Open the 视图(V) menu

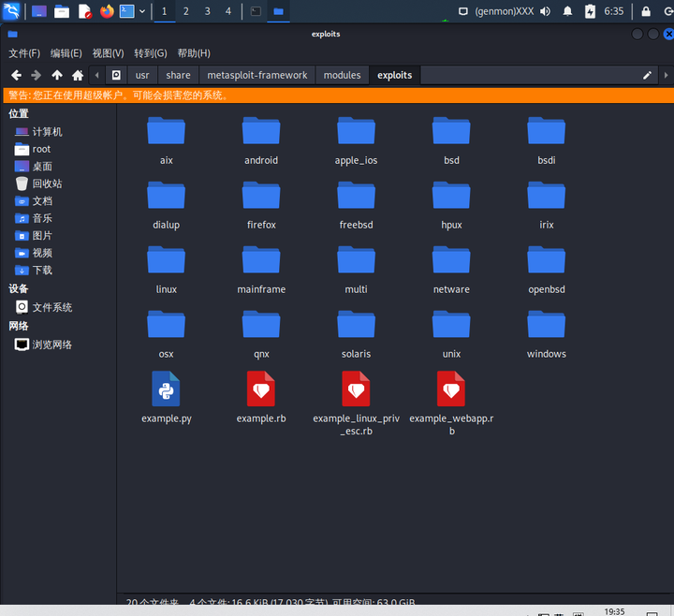point(108,53)
